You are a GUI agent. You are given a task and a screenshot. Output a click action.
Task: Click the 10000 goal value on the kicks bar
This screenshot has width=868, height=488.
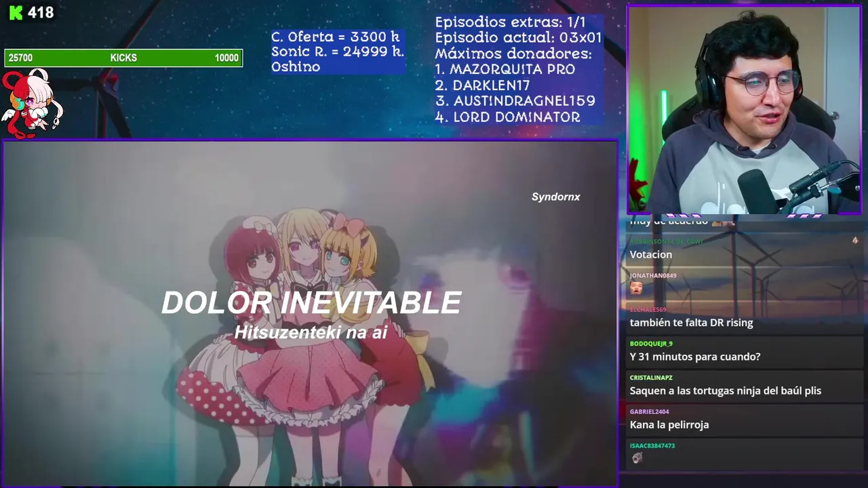tap(226, 58)
